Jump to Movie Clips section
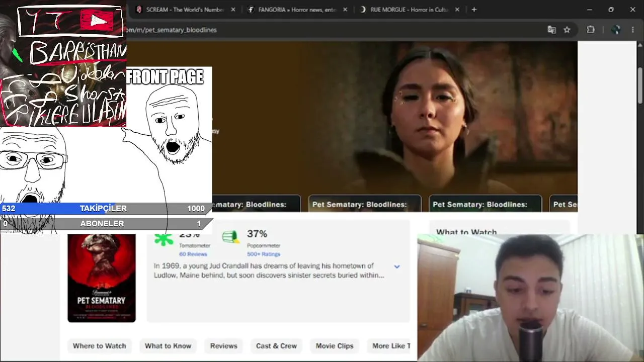The image size is (644, 362). [x=335, y=346]
